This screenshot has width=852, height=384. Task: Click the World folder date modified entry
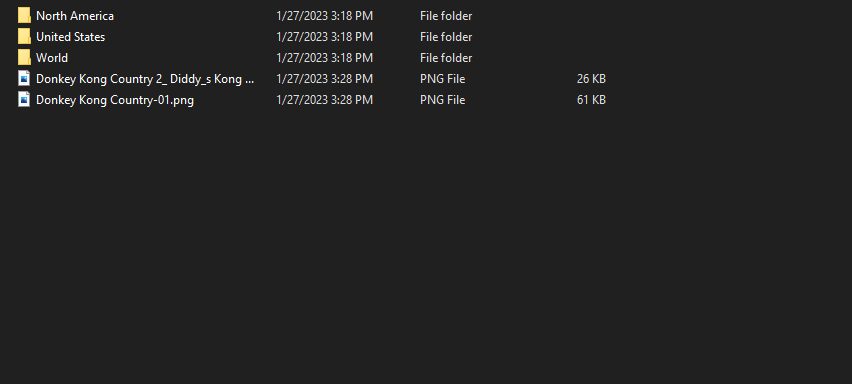pyautogui.click(x=324, y=58)
